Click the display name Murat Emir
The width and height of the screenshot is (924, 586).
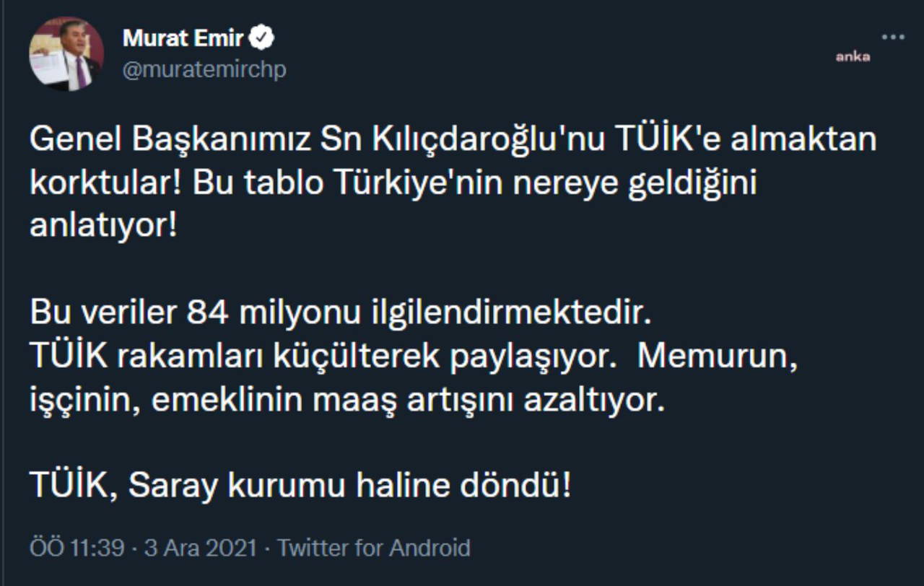pos(183,38)
